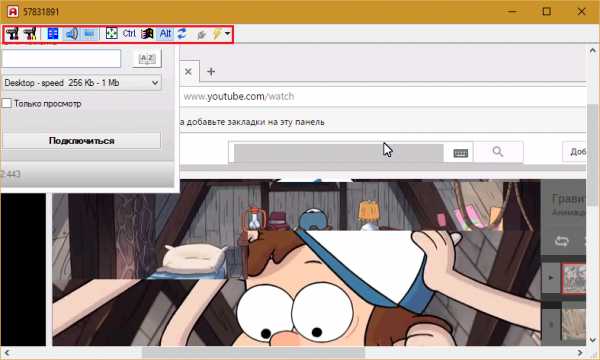Viewport: 600px width, 360px height.
Task: Click the lightning bolt actions icon
Action: [217, 34]
